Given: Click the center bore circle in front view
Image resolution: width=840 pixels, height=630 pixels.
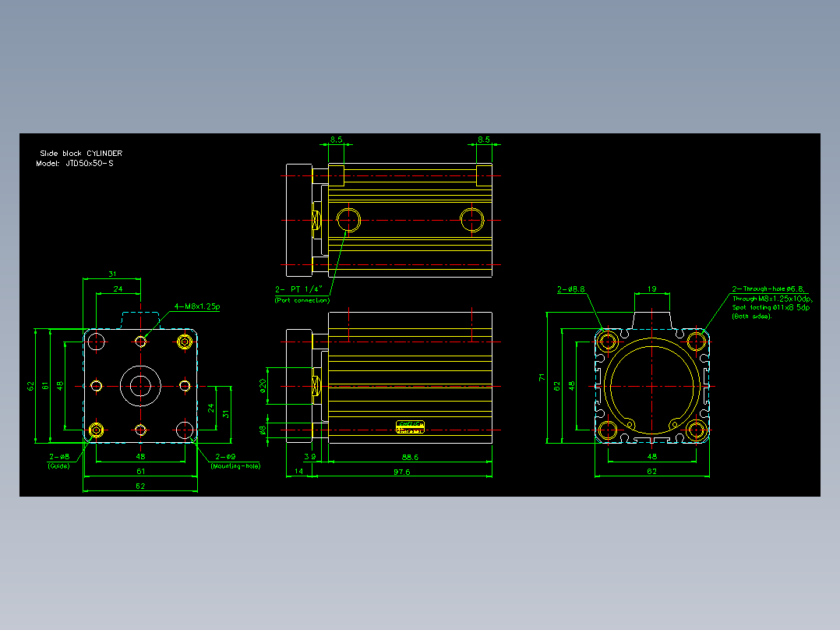Looking at the screenshot, I should click(140, 386).
